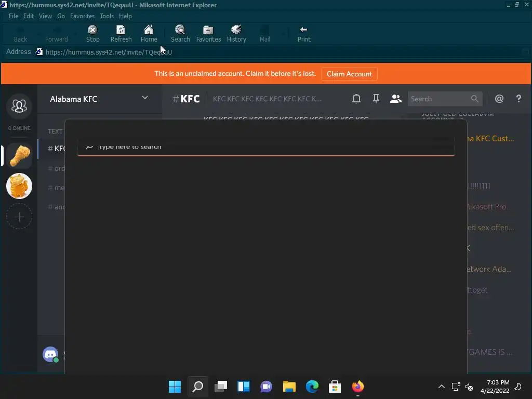Open the friends home icon in the sidebar

click(x=19, y=106)
